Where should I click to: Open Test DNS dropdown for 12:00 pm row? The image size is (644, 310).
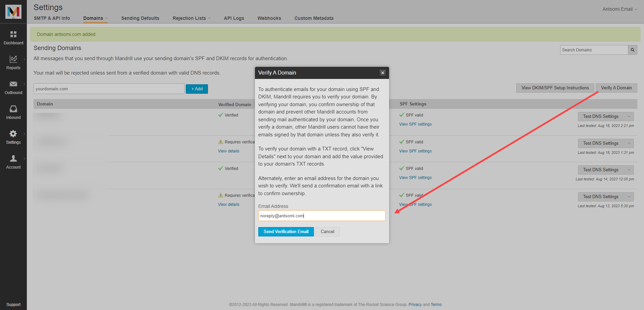[629, 170]
